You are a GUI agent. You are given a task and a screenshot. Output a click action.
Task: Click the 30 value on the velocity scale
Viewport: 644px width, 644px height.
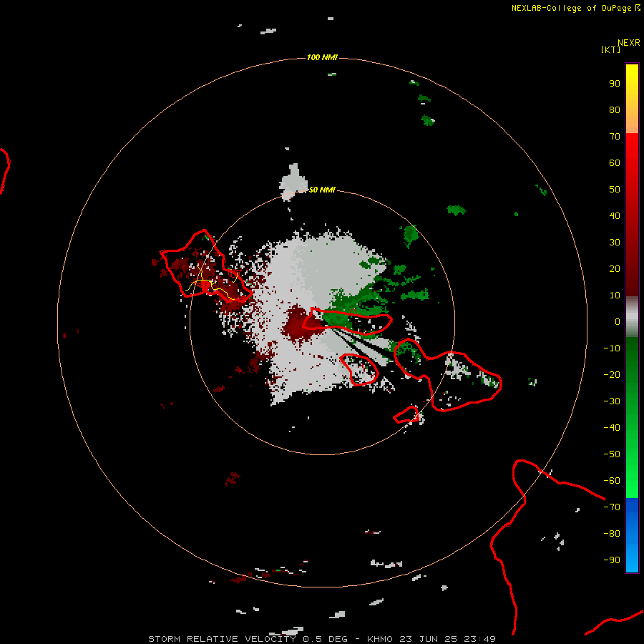[615, 243]
